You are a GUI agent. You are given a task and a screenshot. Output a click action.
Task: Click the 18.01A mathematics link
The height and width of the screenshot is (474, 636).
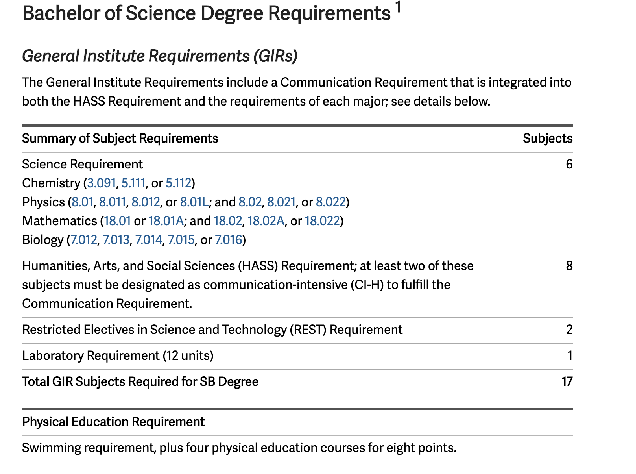pos(166,221)
